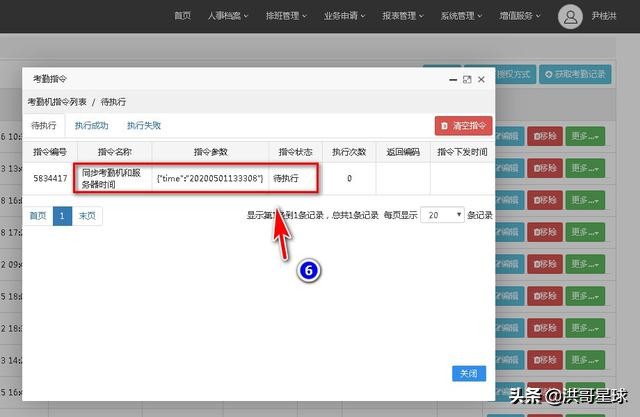Screen dimensions: 640x417
Task: Switch to the 待执行 tab
Action: [x=43, y=126]
